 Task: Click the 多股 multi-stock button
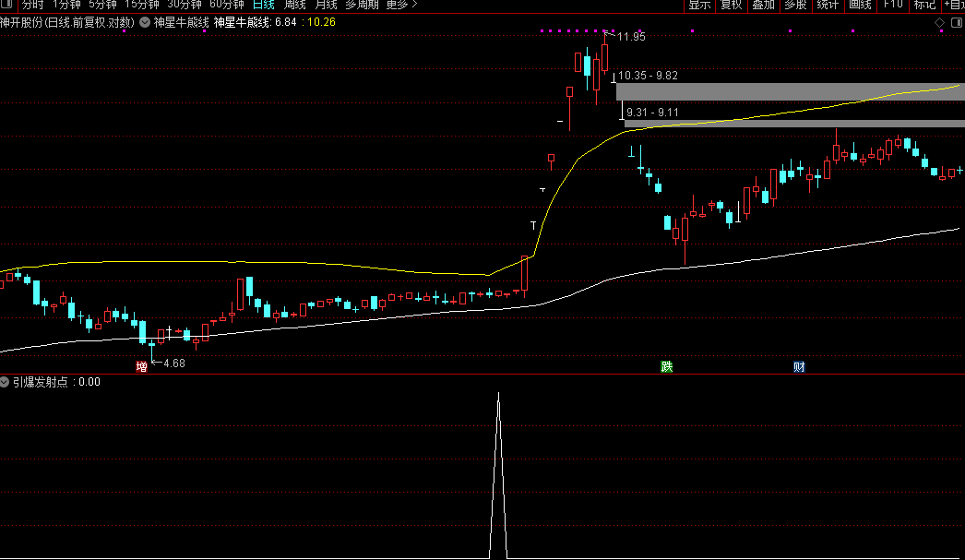coord(796,5)
